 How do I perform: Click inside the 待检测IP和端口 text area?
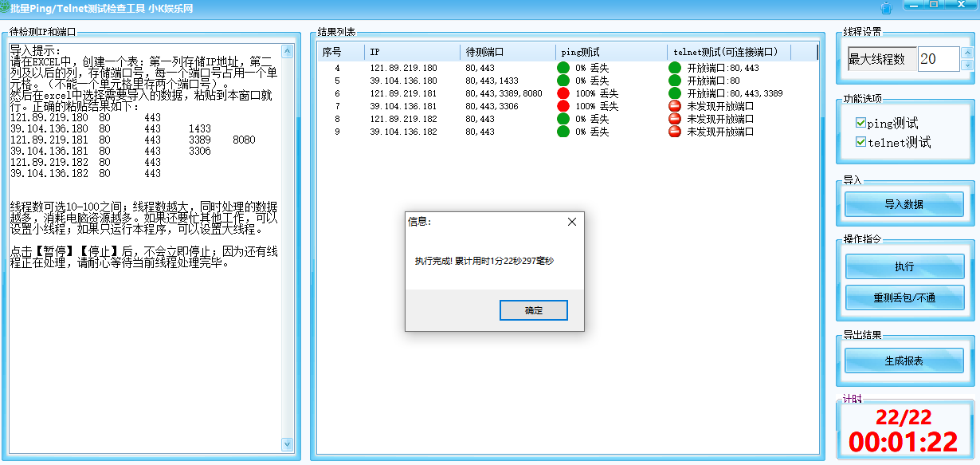tap(144, 248)
